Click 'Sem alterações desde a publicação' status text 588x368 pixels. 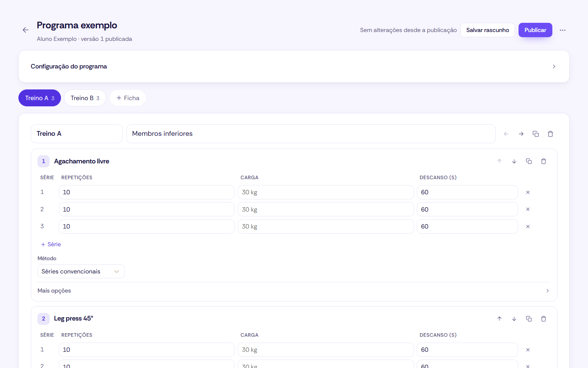[x=408, y=30]
